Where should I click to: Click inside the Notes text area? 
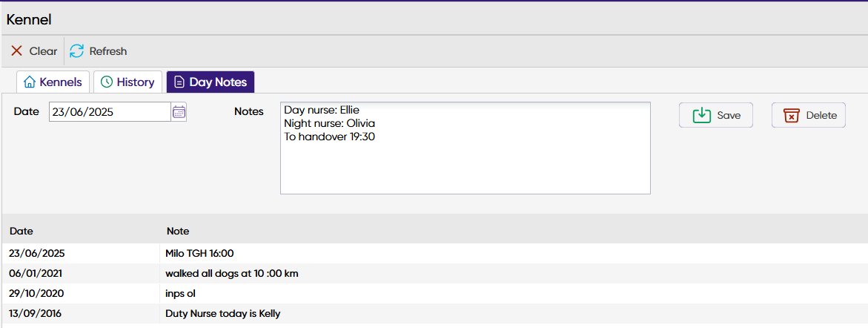click(465, 148)
